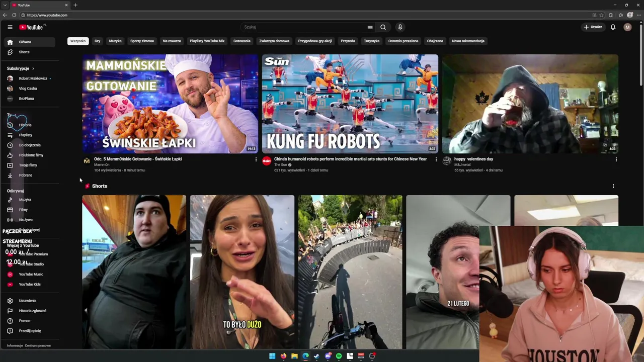Select the Zwierzęta domowe chip
Screen dimensions: 644x362
coord(274,41)
